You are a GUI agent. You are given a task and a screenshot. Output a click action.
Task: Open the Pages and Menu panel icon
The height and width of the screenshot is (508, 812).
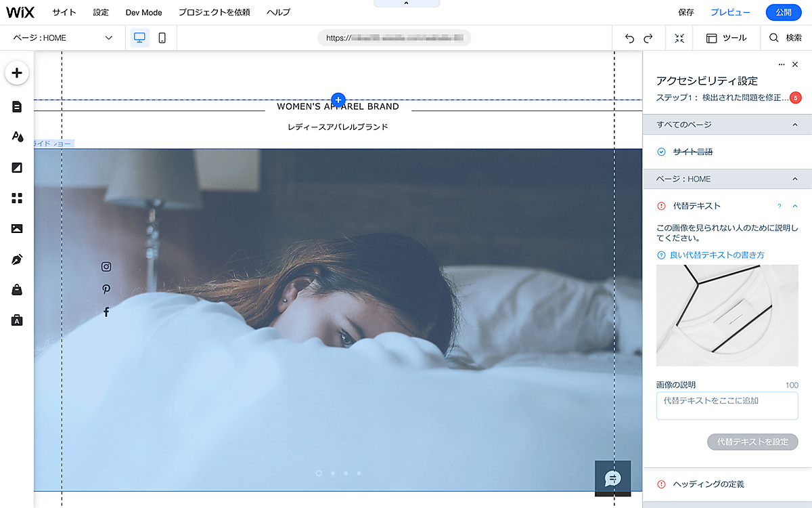[17, 106]
